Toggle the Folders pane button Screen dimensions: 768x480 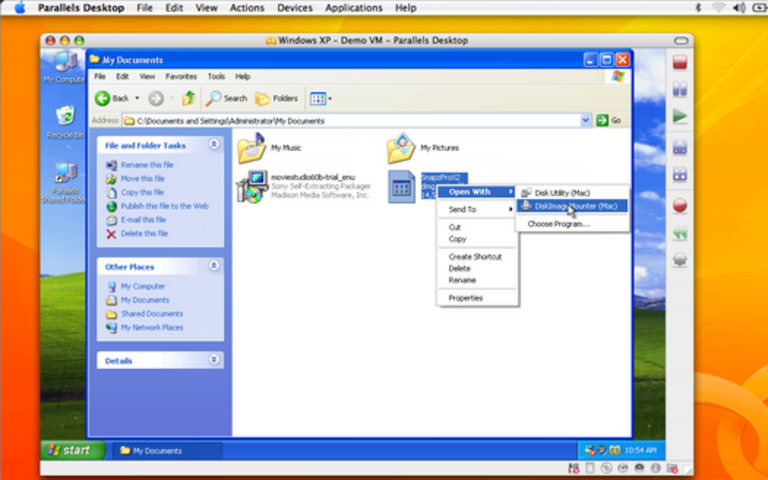coord(277,98)
